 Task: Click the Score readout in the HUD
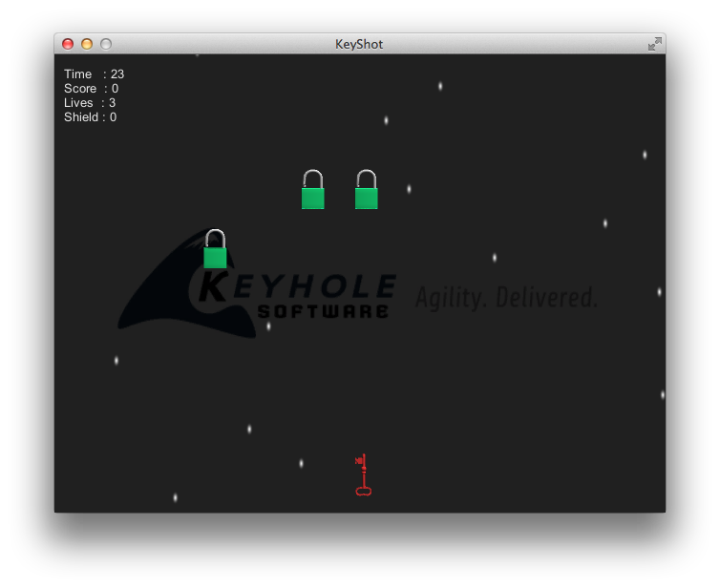pyautogui.click(x=91, y=89)
